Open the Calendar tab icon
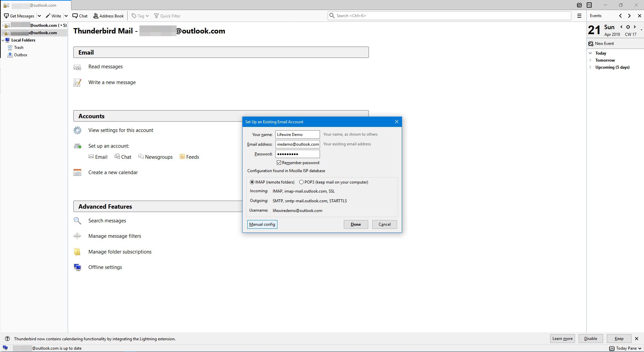644x352 pixels. (x=579, y=5)
